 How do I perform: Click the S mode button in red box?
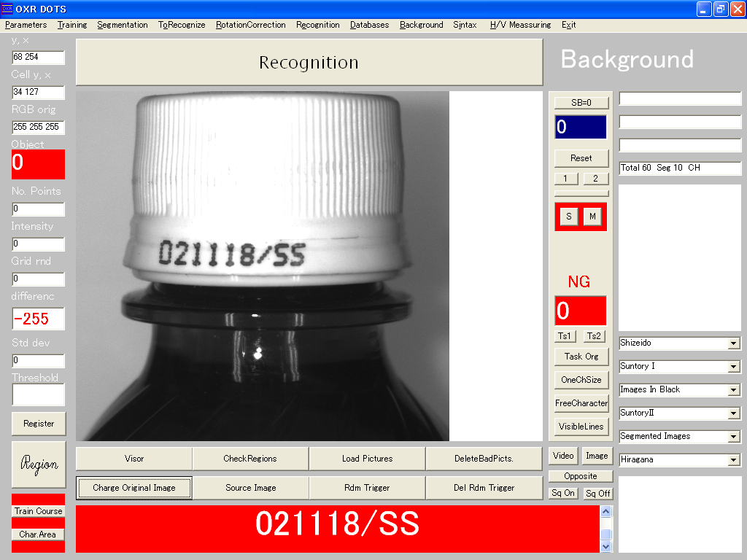(569, 217)
